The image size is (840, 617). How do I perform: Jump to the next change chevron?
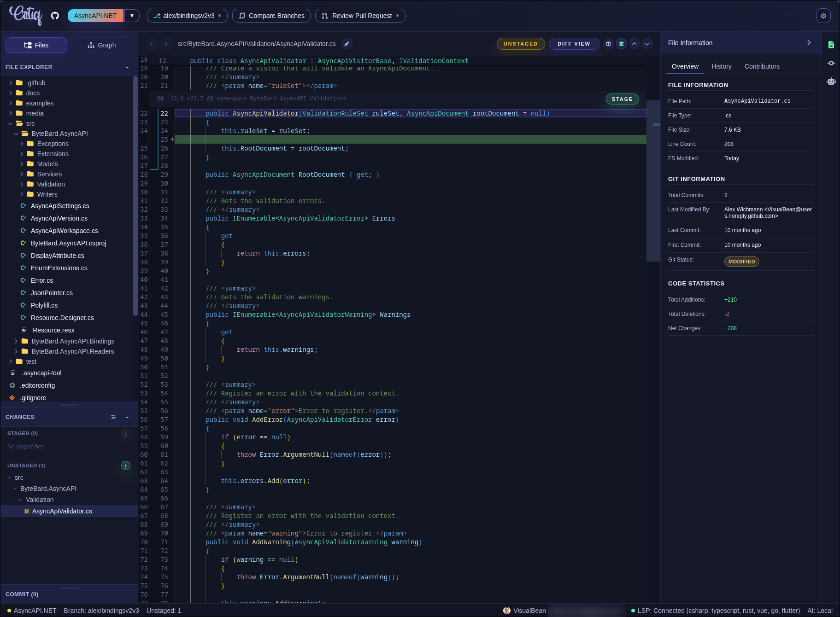point(647,44)
